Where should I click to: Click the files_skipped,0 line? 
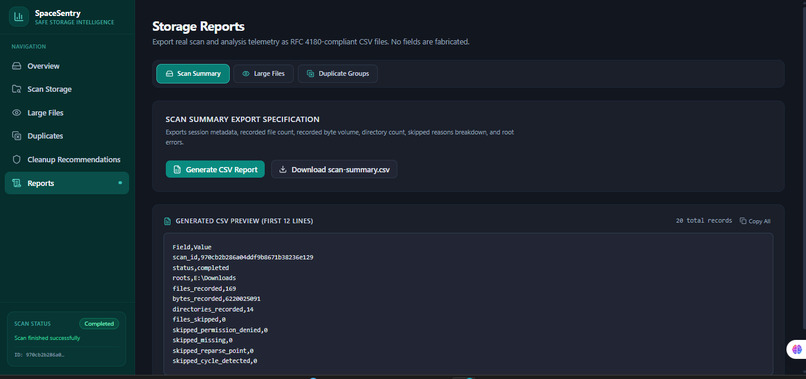click(x=199, y=319)
